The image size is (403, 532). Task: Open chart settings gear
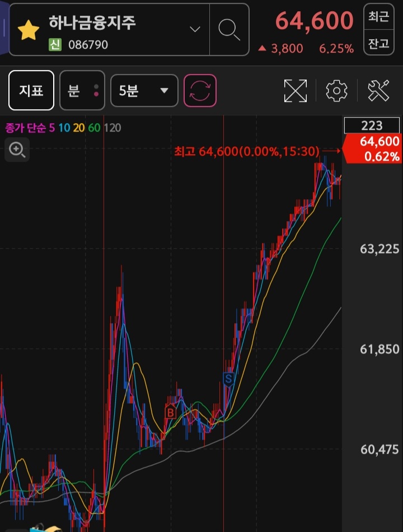pyautogui.click(x=336, y=91)
